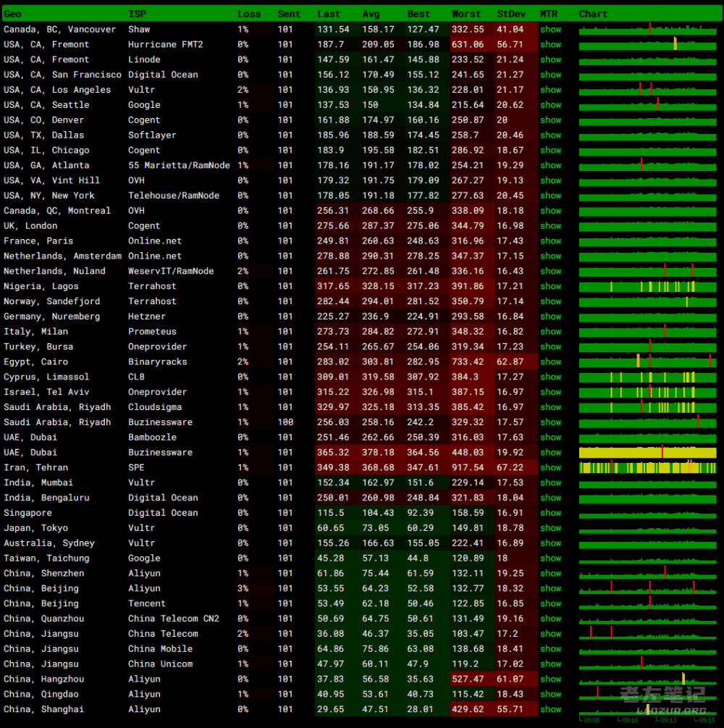Open MTR show link for Vancouver Shaw row

click(x=550, y=30)
